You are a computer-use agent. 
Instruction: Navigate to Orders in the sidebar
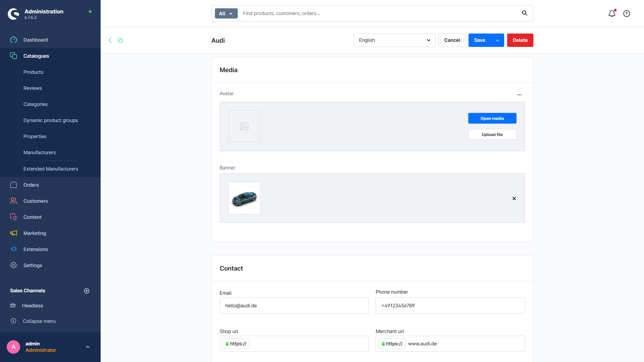(31, 185)
